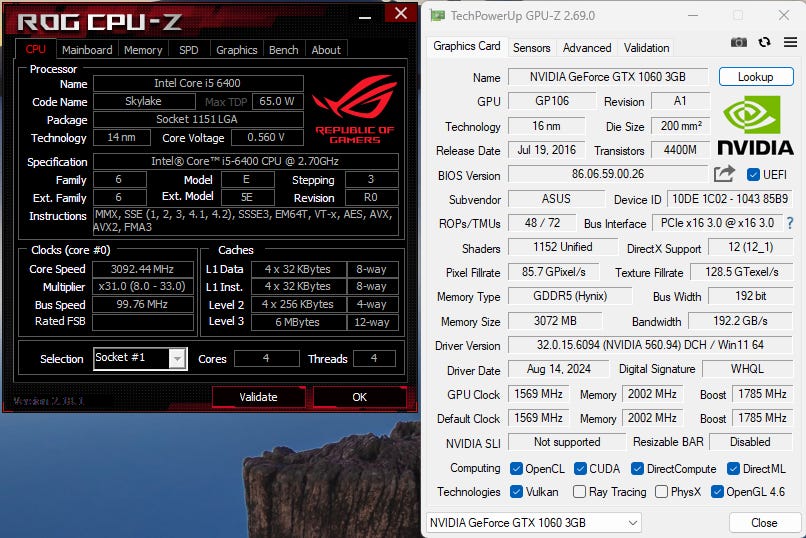Image resolution: width=806 pixels, height=538 pixels.
Task: Toggle the UEFI checkbox
Action: [x=753, y=175]
